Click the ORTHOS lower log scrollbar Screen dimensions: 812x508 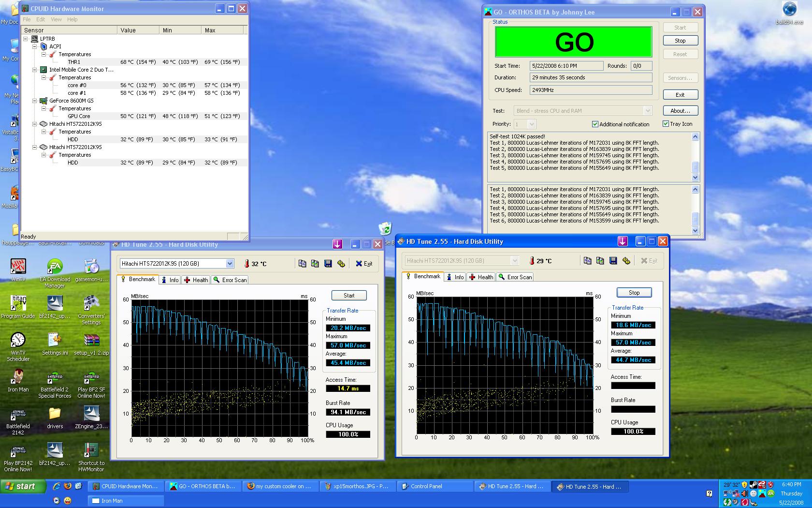[x=696, y=210]
